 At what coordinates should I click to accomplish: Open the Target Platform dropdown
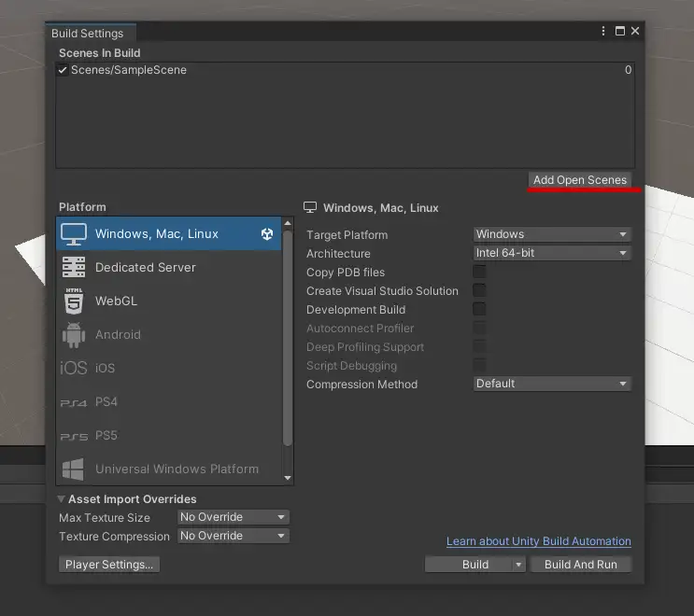click(552, 234)
